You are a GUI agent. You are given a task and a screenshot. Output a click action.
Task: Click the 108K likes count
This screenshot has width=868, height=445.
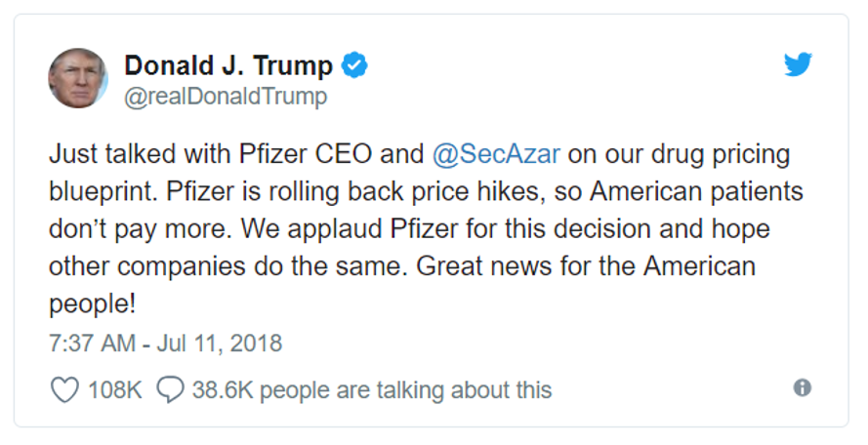tap(114, 389)
